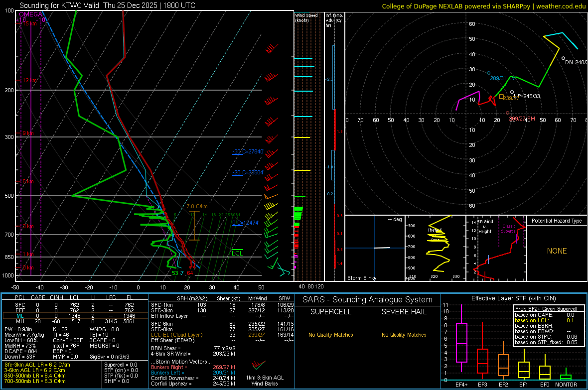Image resolution: width=588 pixels, height=390 pixels.
Task: Select the yellow 'based on LCL' row
Action: coord(545,320)
